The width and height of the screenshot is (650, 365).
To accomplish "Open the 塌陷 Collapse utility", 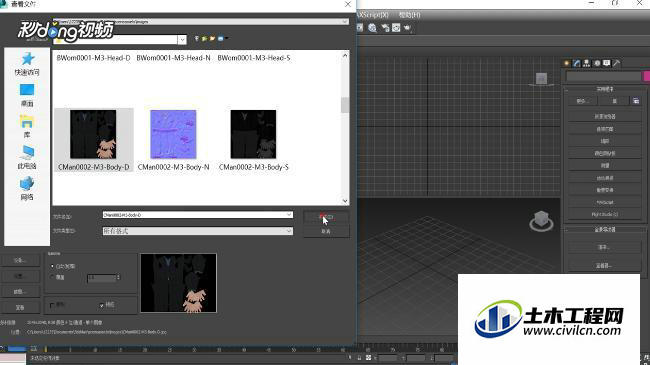I will click(605, 141).
